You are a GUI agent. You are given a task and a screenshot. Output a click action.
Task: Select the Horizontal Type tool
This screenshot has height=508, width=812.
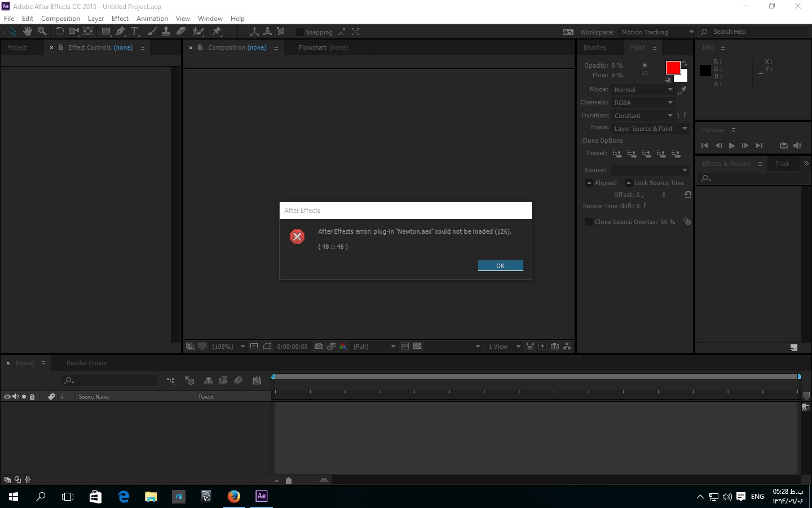(134, 32)
